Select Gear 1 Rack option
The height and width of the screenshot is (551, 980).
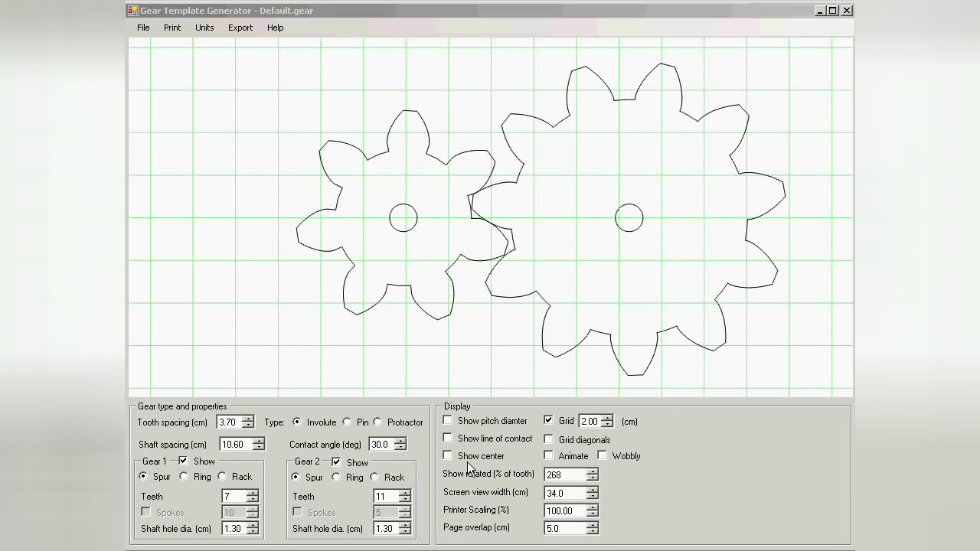[x=222, y=476]
